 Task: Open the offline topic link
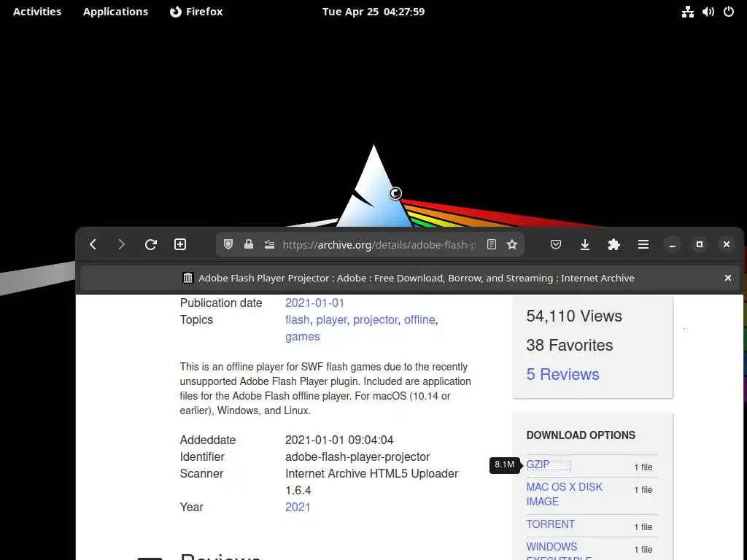419,319
